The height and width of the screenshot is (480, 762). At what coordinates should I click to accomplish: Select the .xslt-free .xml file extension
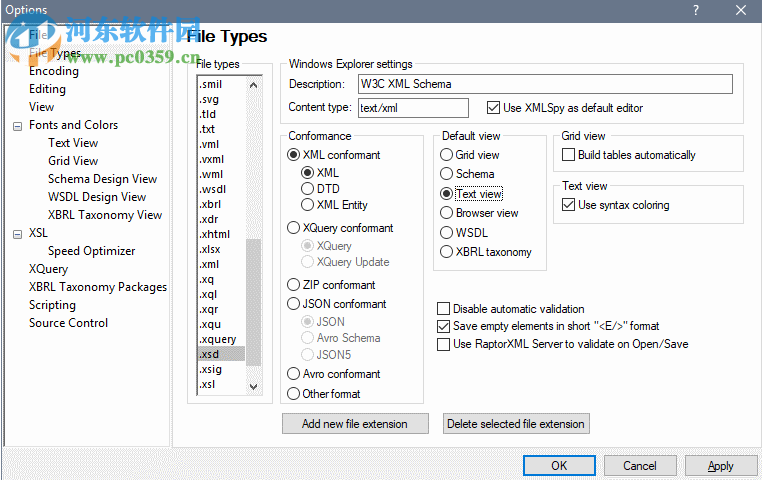tap(210, 264)
